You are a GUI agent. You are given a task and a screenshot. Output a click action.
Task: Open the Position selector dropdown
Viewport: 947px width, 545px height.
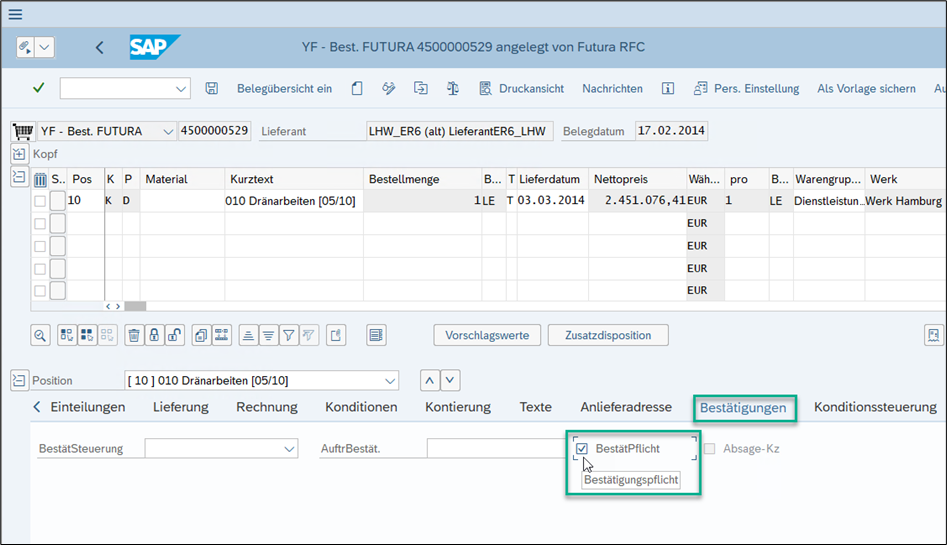(x=389, y=380)
